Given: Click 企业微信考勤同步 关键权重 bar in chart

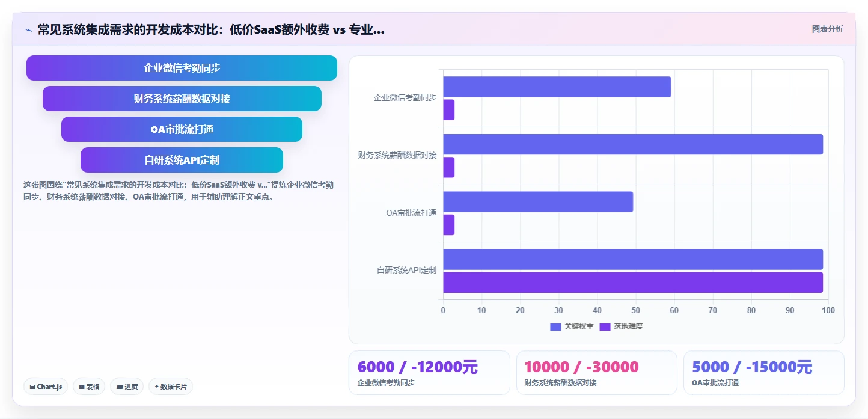Looking at the screenshot, I should 557,87.
